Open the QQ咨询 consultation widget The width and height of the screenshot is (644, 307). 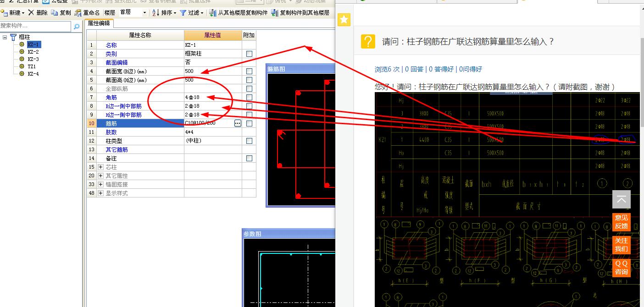pos(621,268)
